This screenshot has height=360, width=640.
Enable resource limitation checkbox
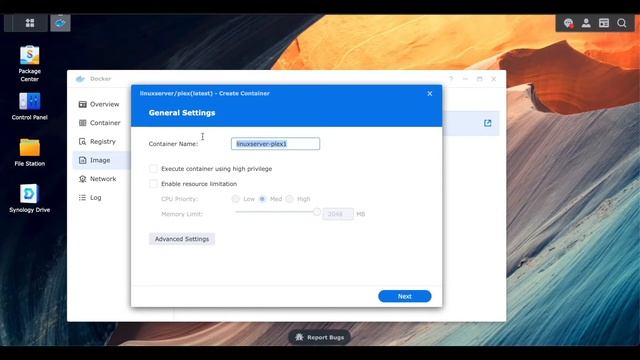click(153, 184)
